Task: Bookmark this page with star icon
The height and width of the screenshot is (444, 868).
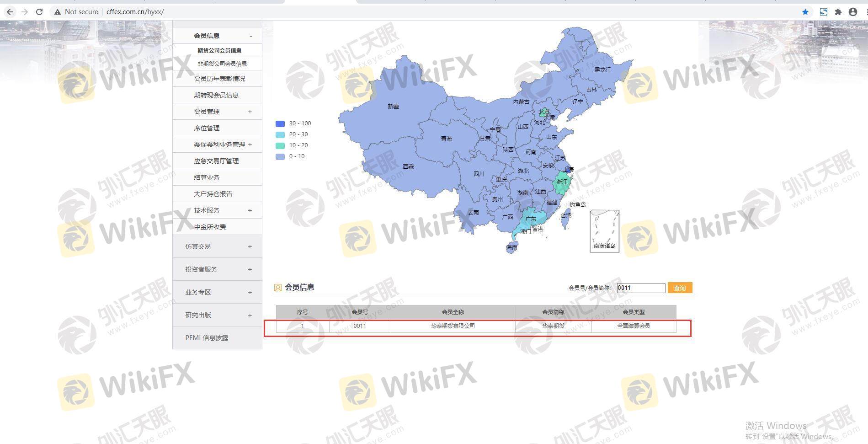Action: (x=805, y=12)
